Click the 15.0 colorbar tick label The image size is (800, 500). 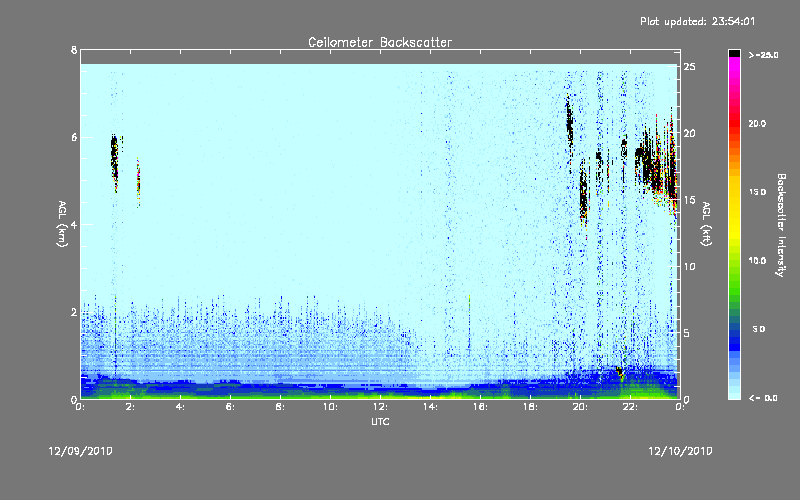[757, 192]
